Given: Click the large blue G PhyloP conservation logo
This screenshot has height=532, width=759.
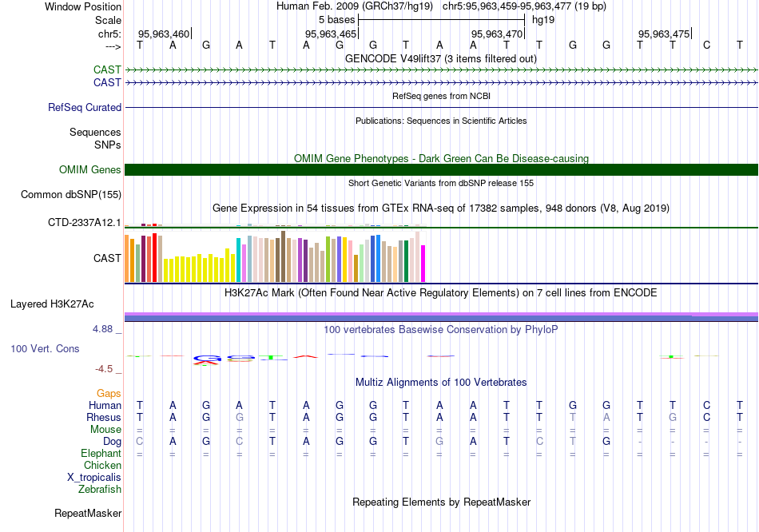Looking at the screenshot, I should click(x=207, y=359).
